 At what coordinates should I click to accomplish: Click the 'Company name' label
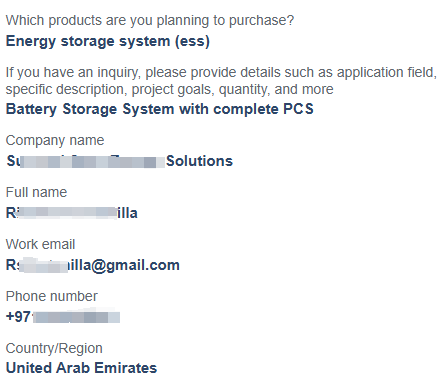click(55, 141)
